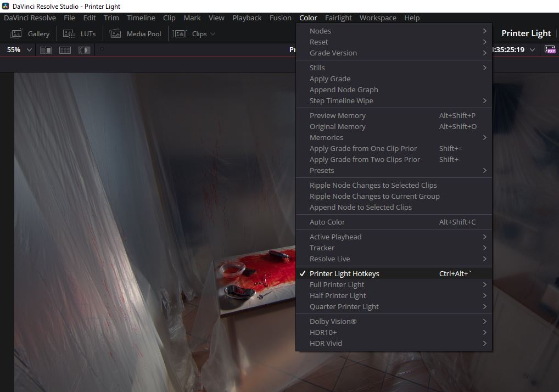Open the Gallery panel
Viewport: 559px width, 392px height.
click(x=30, y=34)
